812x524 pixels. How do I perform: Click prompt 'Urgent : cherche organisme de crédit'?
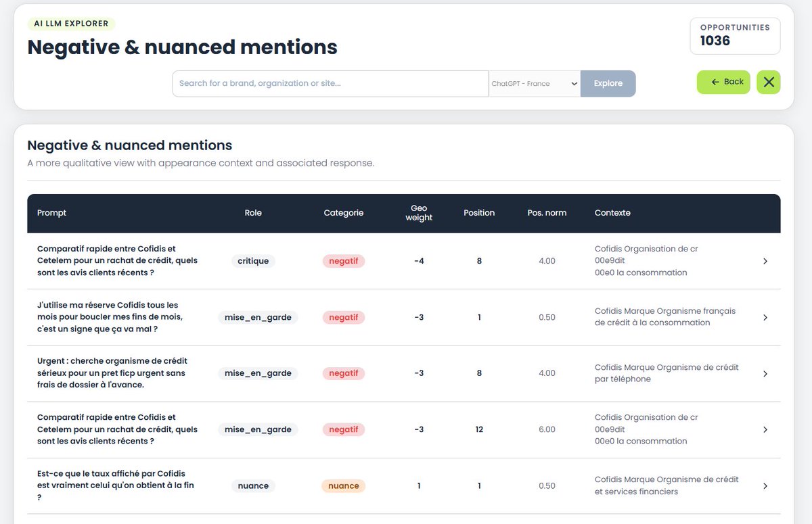112,373
